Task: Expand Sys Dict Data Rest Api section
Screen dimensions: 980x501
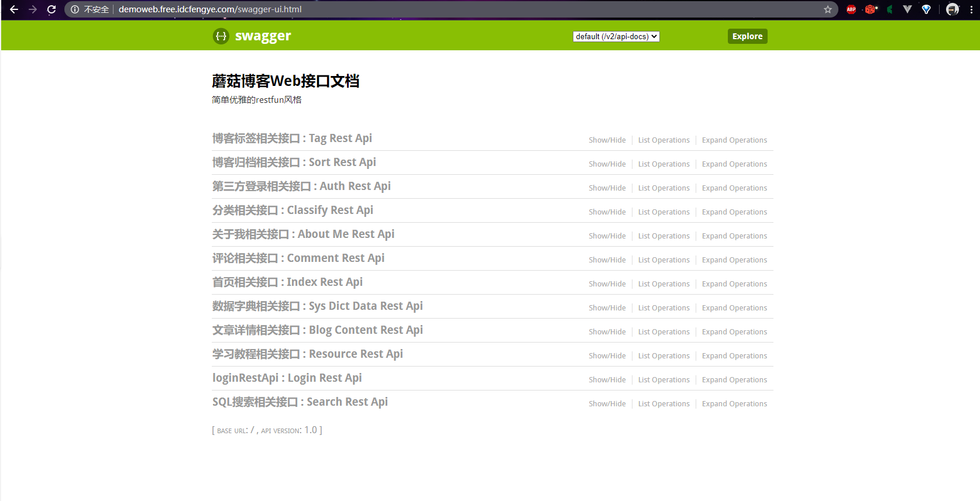Action: tap(317, 306)
